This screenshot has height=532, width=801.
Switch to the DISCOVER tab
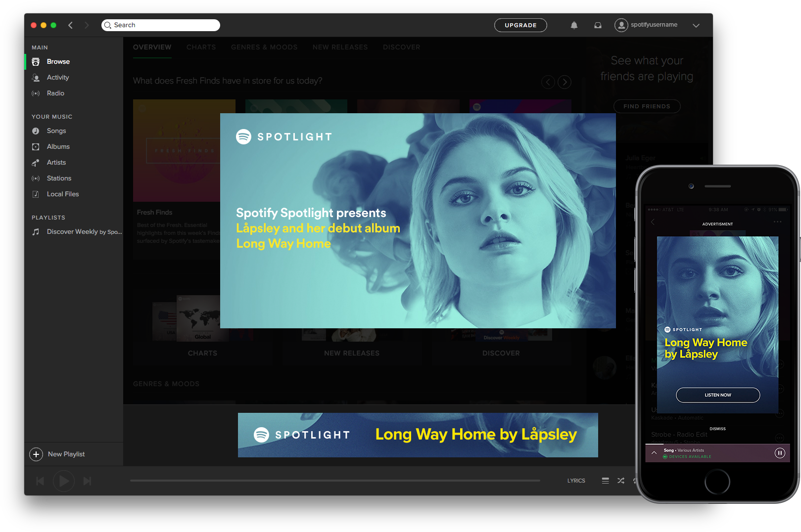click(401, 47)
